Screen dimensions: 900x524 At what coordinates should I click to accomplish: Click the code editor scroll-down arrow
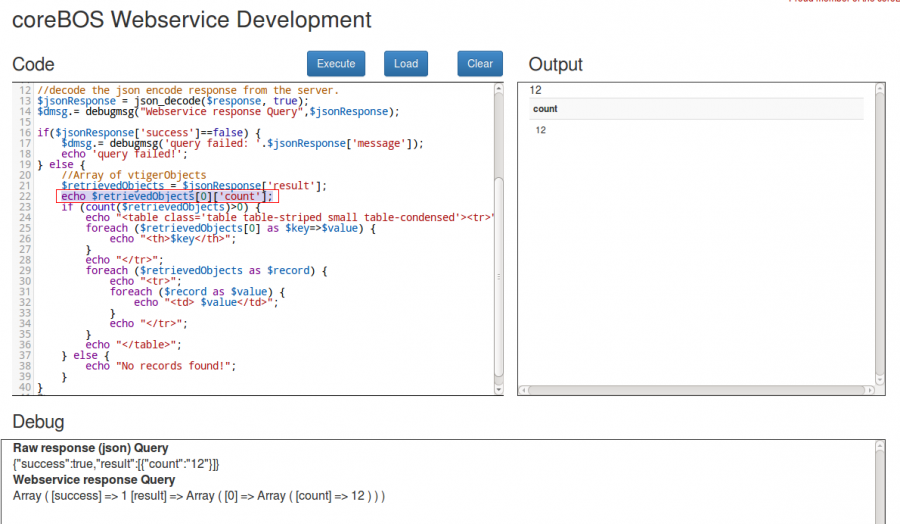(498, 391)
